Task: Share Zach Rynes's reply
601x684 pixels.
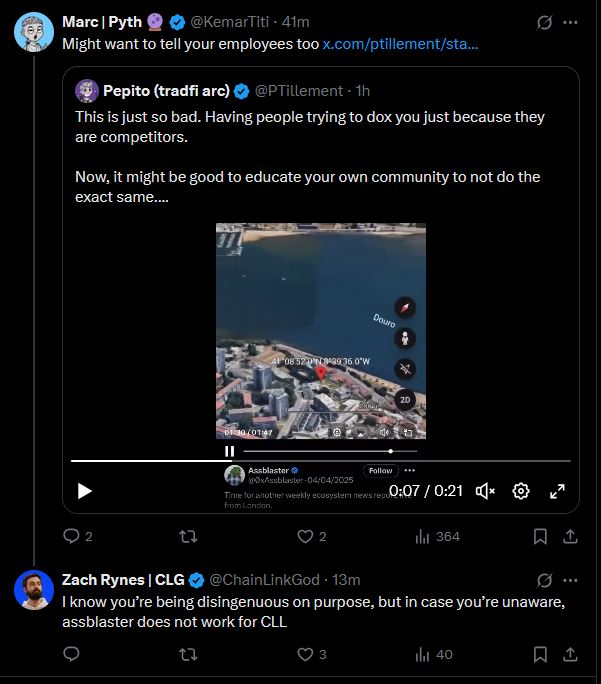Action: (x=571, y=655)
